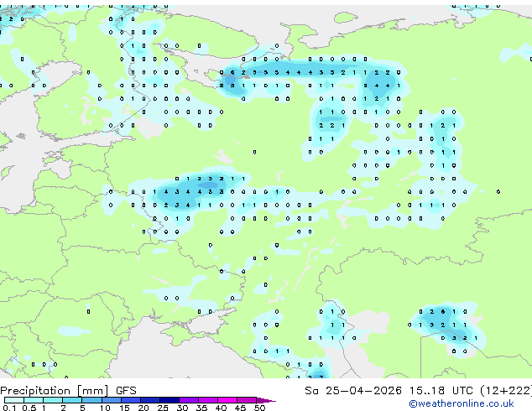
Task: Click the "15..18 UTC" time label
Action: [441, 391]
